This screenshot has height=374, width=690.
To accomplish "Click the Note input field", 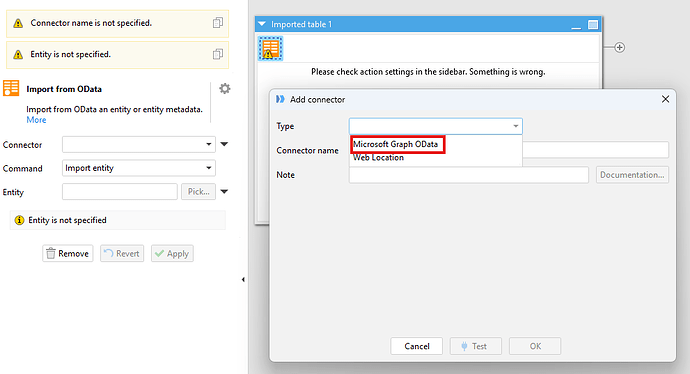I will [x=469, y=175].
